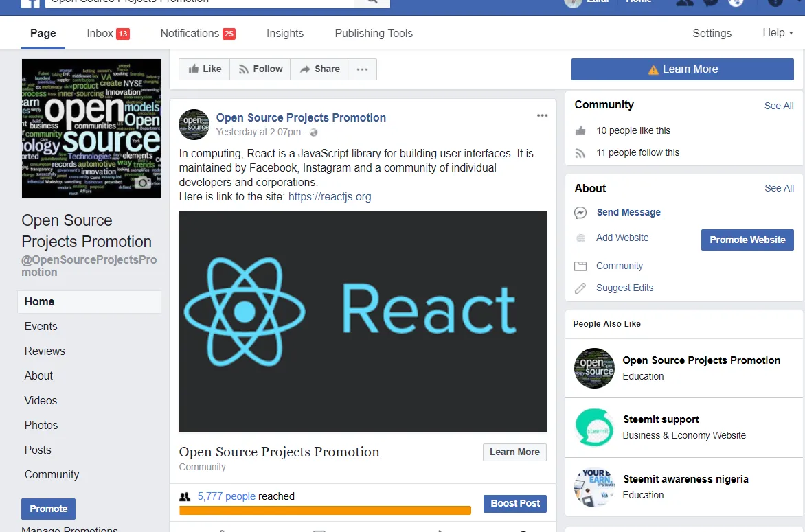Click the orange post reach progress bar
The width and height of the screenshot is (805, 532).
click(x=324, y=511)
